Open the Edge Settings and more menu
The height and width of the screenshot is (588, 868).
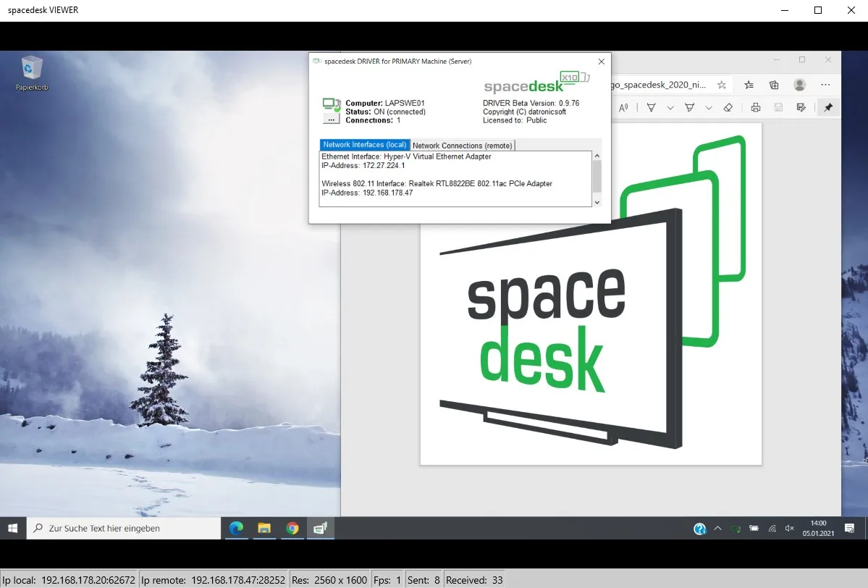pyautogui.click(x=825, y=85)
